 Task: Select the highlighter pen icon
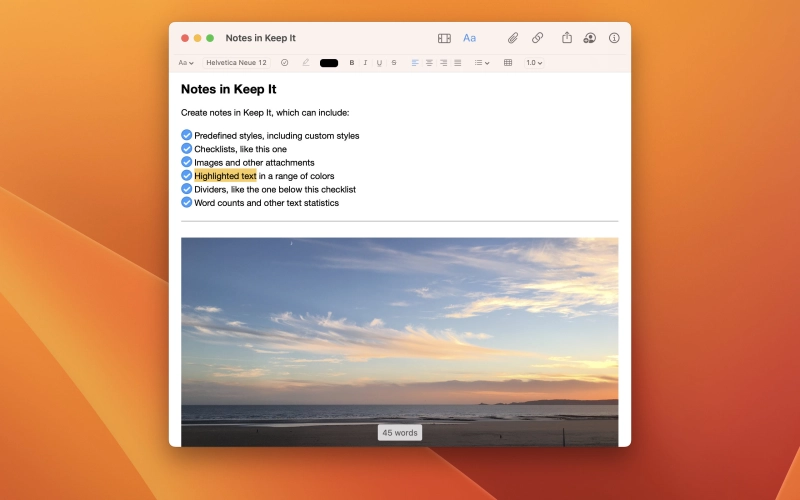306,63
